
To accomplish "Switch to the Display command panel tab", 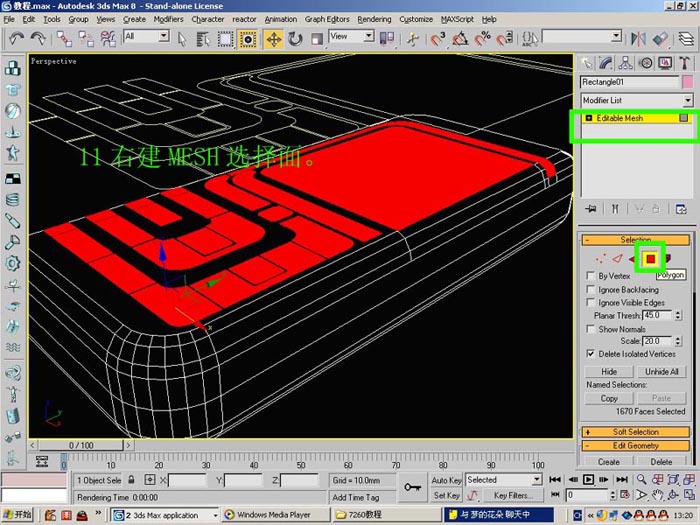I will tap(665, 63).
